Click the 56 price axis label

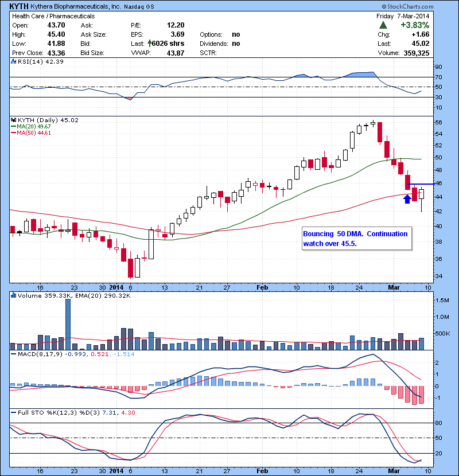click(x=438, y=122)
